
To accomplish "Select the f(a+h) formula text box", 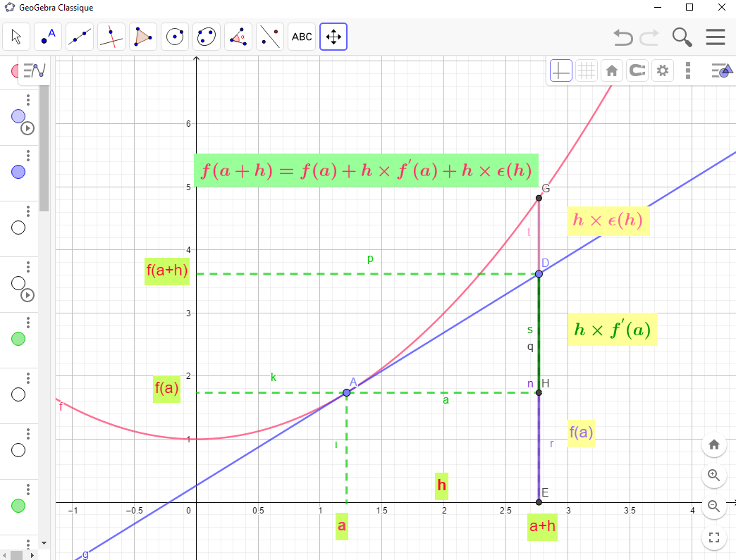I will click(366, 170).
